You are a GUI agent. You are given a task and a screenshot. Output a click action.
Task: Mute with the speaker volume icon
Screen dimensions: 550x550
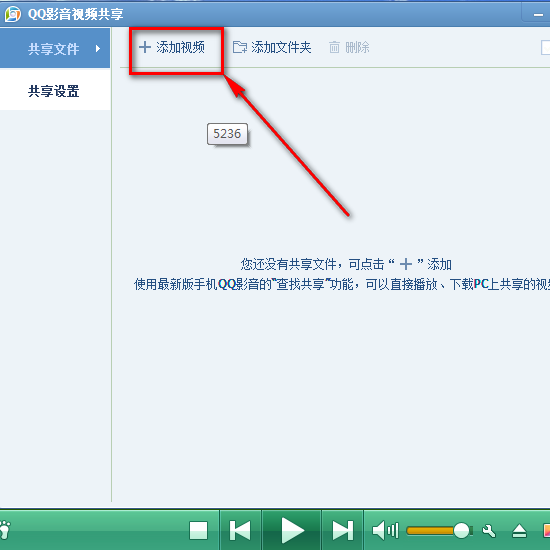[385, 530]
